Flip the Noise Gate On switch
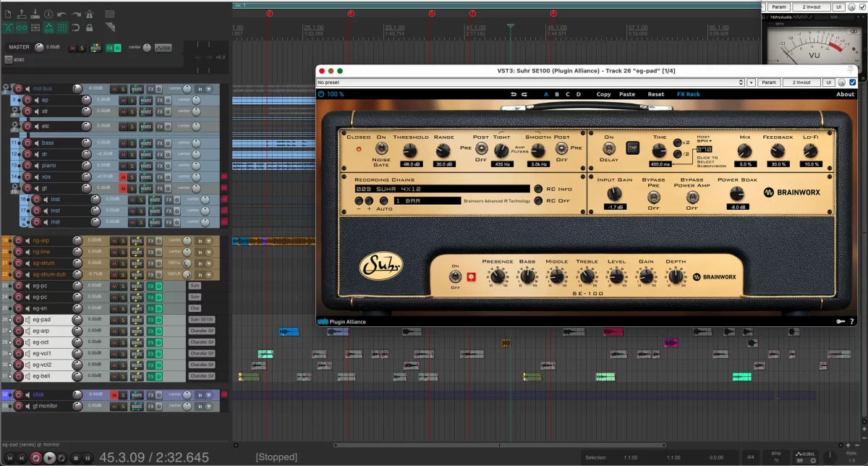 point(380,149)
